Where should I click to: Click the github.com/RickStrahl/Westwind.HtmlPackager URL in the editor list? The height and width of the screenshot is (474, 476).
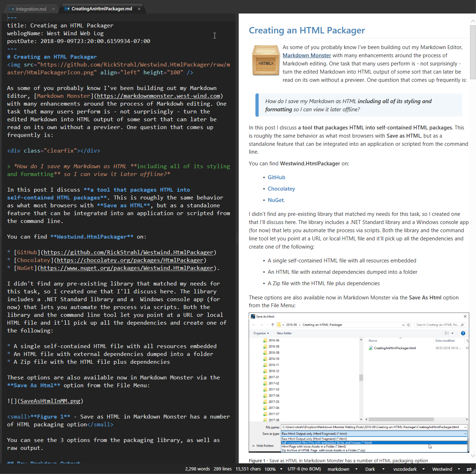[x=128, y=252]
